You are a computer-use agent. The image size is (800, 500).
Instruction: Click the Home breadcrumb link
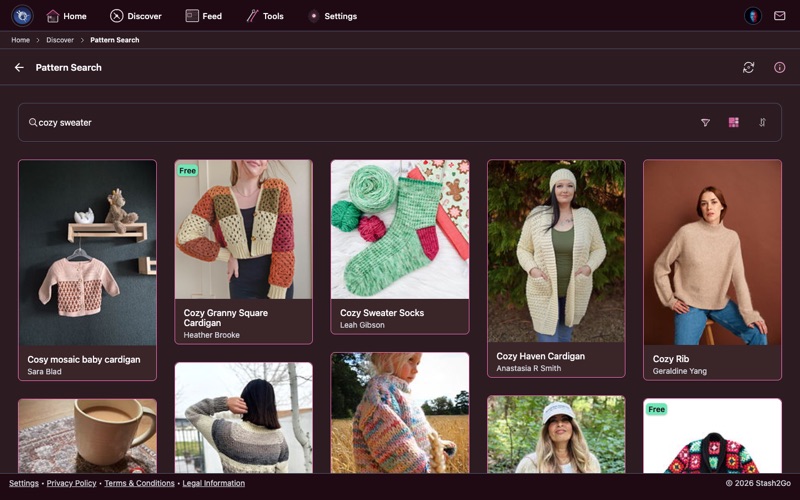tap(20, 40)
